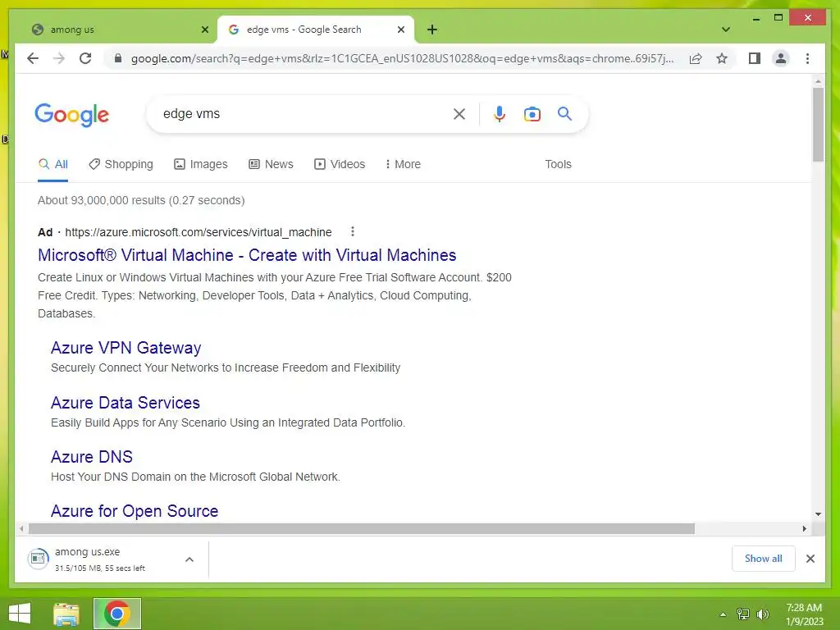The width and height of the screenshot is (840, 630).
Task: Click the among us.exe download item
Action: [99, 559]
